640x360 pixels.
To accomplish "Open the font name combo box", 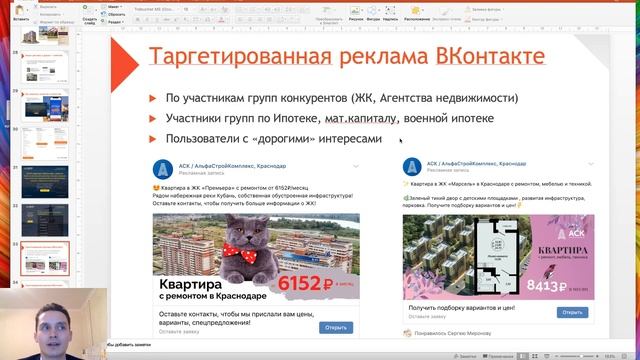I will [156, 9].
